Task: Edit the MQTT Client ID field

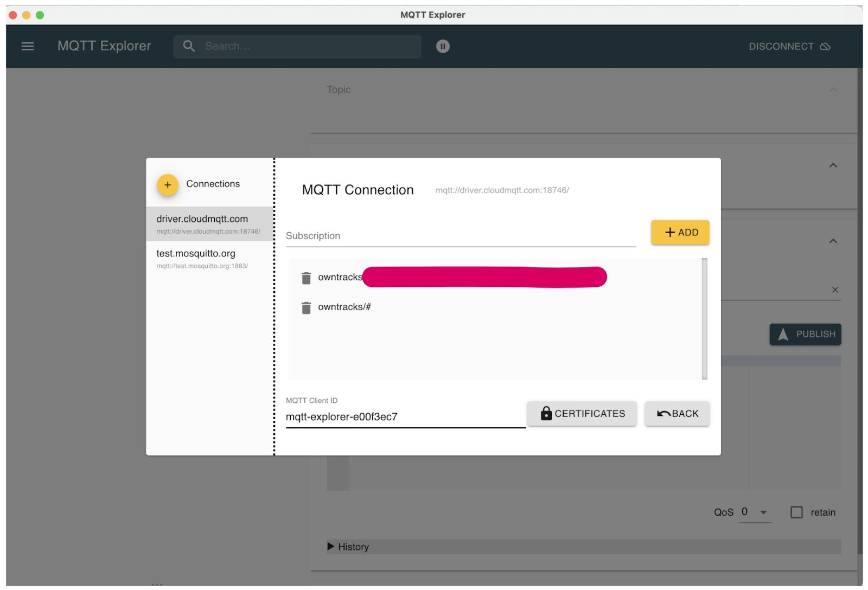Action: coord(405,416)
